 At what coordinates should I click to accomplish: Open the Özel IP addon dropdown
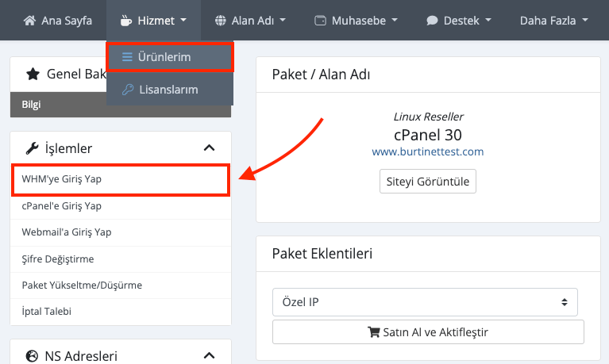(425, 302)
